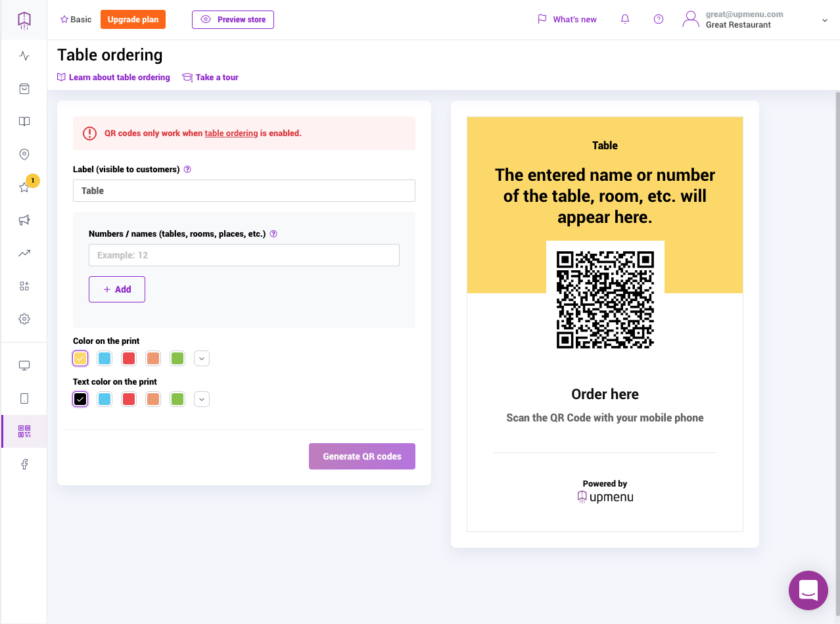Click the trending chart reports icon

point(24,253)
